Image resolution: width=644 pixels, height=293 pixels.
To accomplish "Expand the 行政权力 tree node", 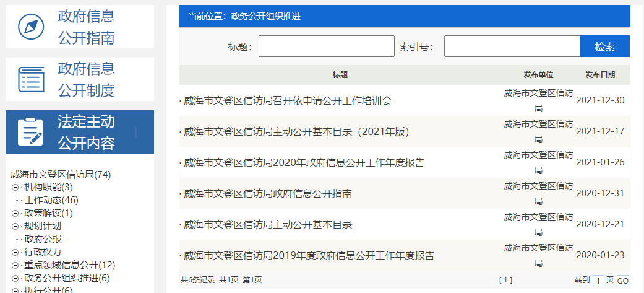I will pyautogui.click(x=15, y=252).
